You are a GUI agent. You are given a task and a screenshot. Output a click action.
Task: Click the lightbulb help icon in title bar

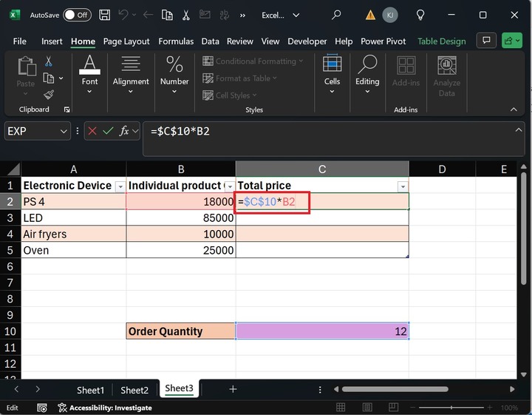pyautogui.click(x=420, y=15)
